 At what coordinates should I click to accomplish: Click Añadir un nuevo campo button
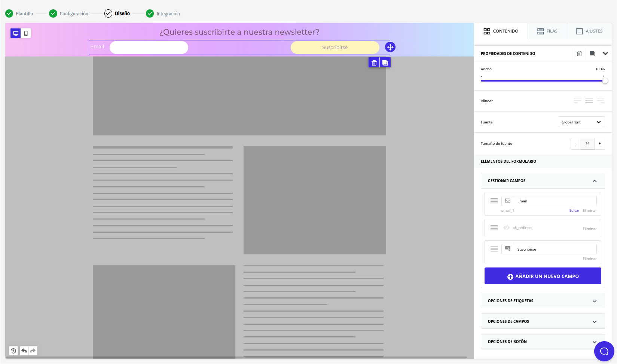[543, 276]
